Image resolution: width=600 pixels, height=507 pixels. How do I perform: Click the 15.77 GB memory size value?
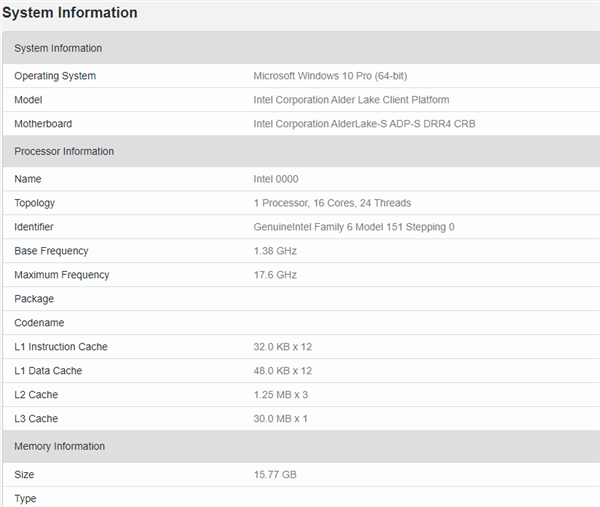[x=275, y=474]
